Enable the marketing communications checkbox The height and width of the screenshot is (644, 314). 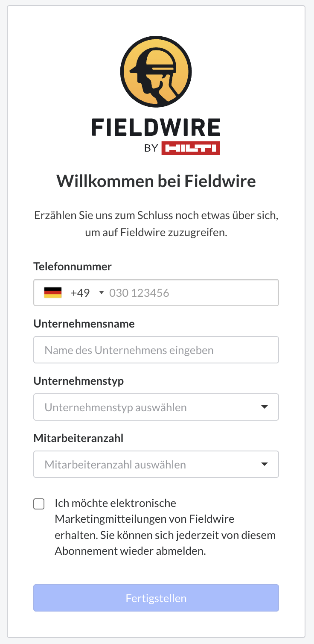point(39,504)
